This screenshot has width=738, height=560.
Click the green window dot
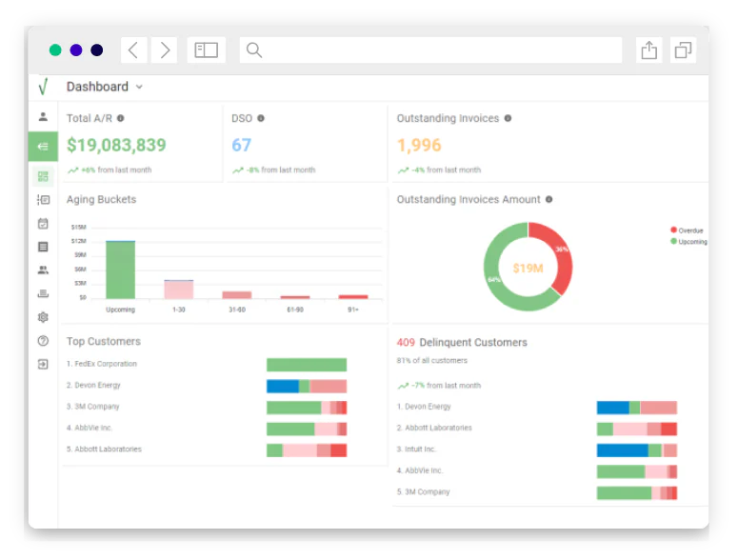pos(55,50)
